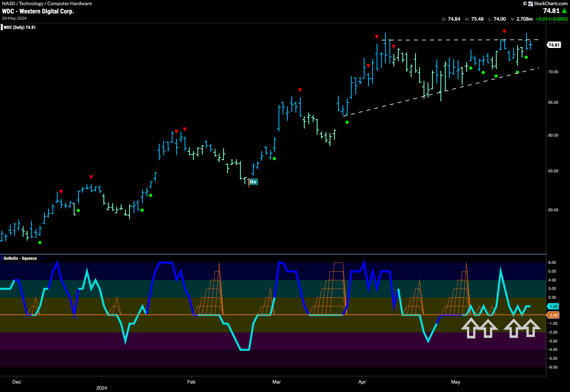The image size is (570, 392).
Task: Click the 74.81 current price tag
Action: [x=554, y=45]
